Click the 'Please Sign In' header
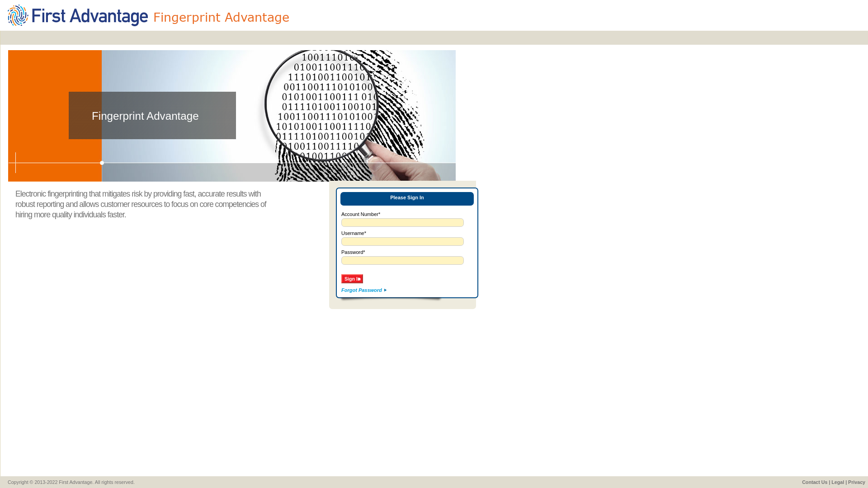The image size is (868, 488). 407,198
